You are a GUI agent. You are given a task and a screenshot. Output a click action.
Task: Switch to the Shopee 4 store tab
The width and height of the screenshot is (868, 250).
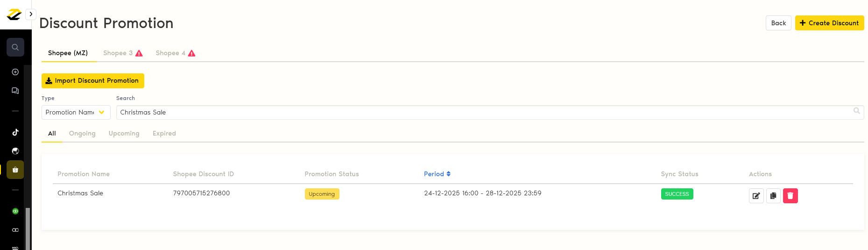click(175, 53)
